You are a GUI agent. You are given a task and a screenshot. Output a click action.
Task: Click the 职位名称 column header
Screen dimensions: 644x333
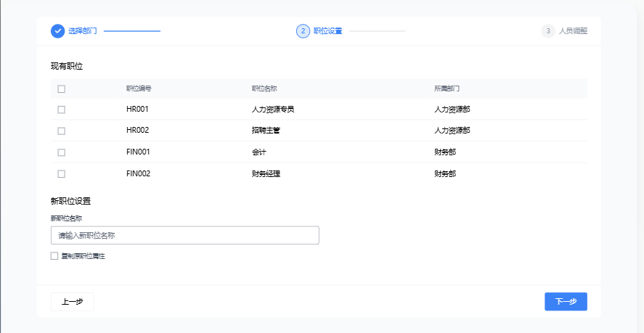(x=264, y=89)
